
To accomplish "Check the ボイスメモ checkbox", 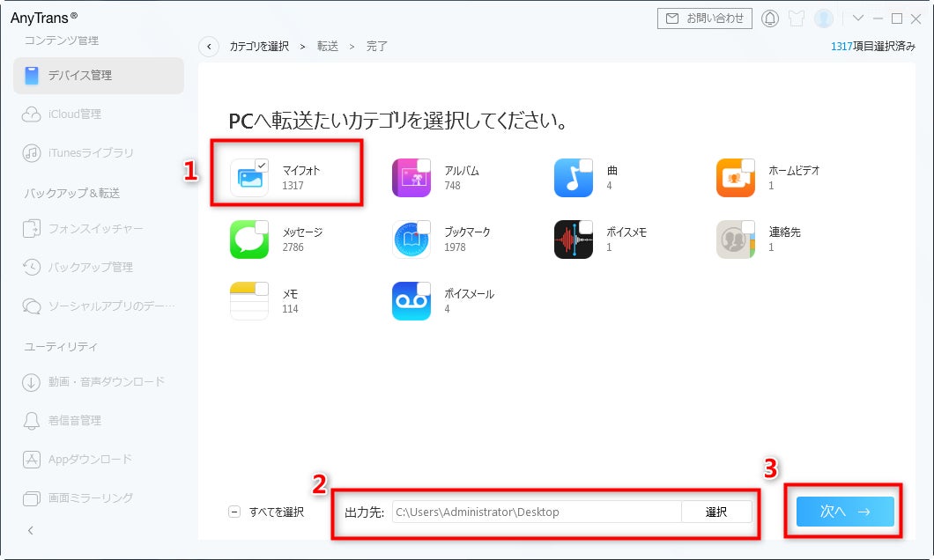I will click(586, 227).
